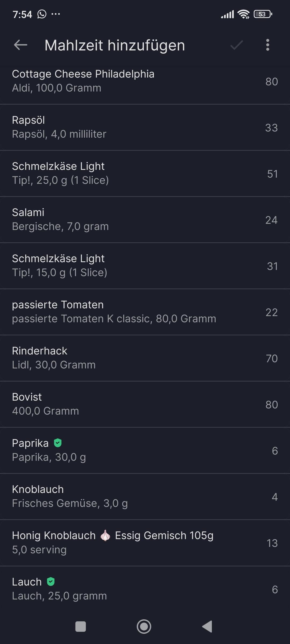Open the Rinderhack Lidl entry
Screen dimensions: 290x644
(145, 358)
